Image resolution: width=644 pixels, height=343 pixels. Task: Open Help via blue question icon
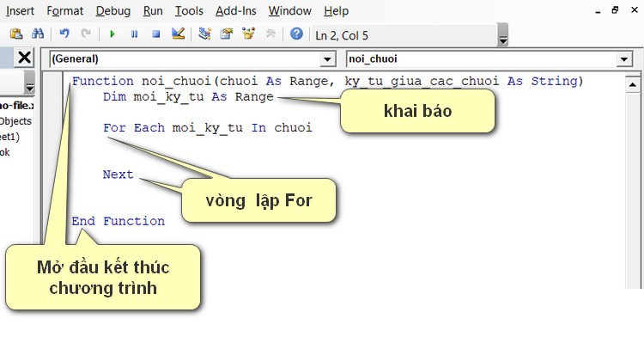coord(296,34)
